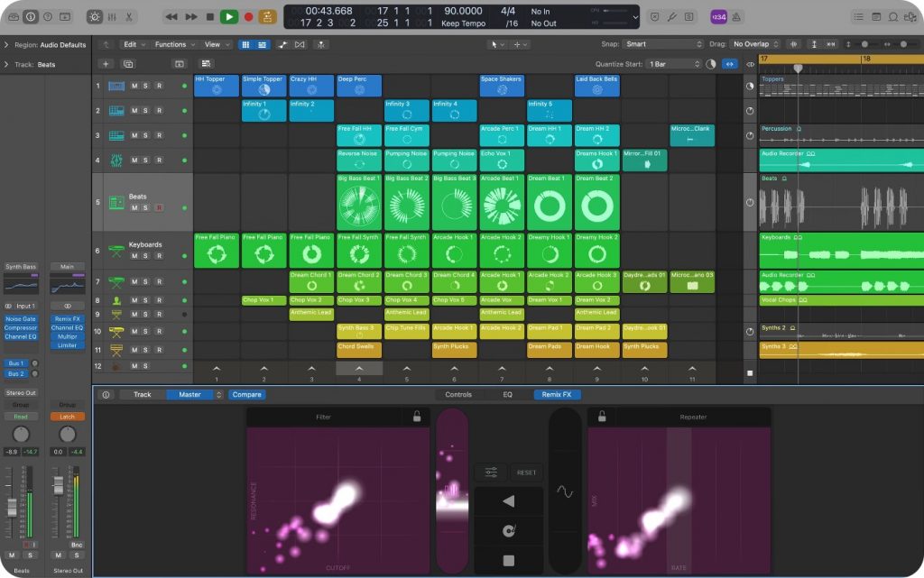
Task: Click the red Record button
Action: [x=248, y=15]
